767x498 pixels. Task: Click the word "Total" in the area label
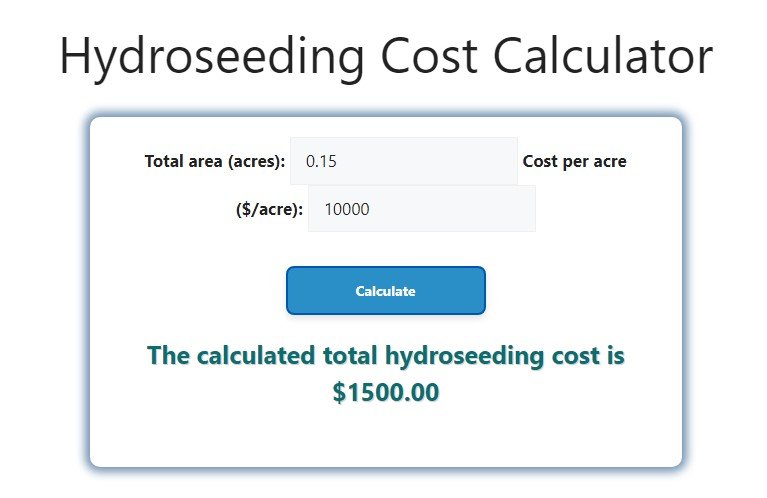[165, 161]
